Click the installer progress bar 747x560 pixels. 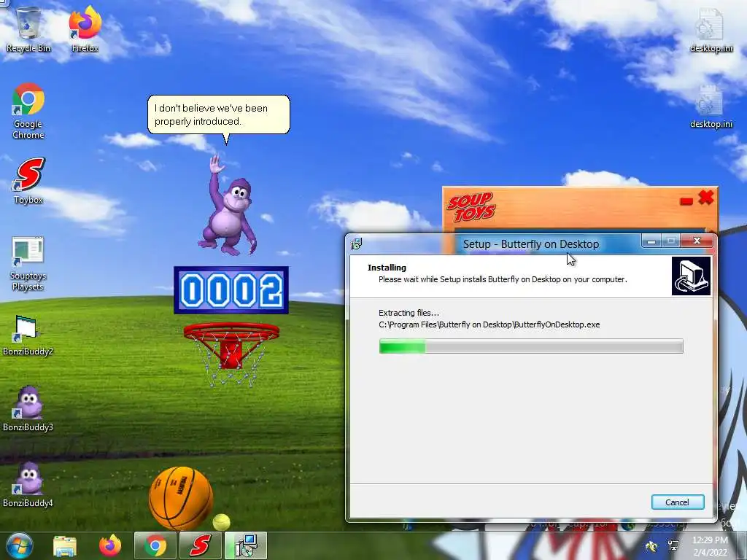click(x=531, y=346)
